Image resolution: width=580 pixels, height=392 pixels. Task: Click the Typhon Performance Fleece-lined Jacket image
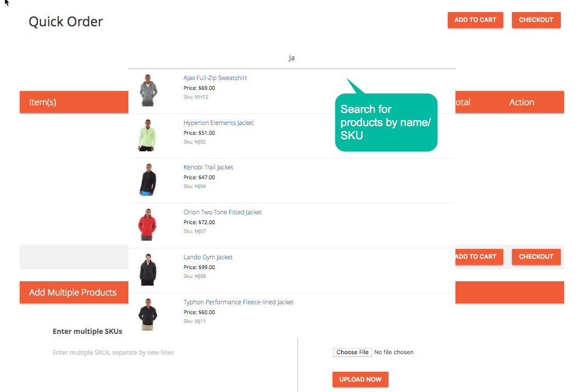coord(148,314)
